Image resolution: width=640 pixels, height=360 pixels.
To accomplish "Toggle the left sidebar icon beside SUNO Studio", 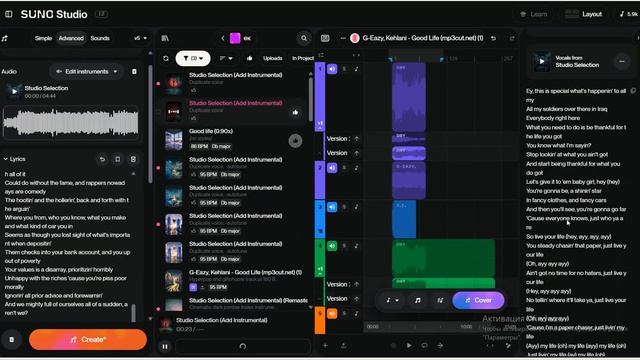I will 9,14.
